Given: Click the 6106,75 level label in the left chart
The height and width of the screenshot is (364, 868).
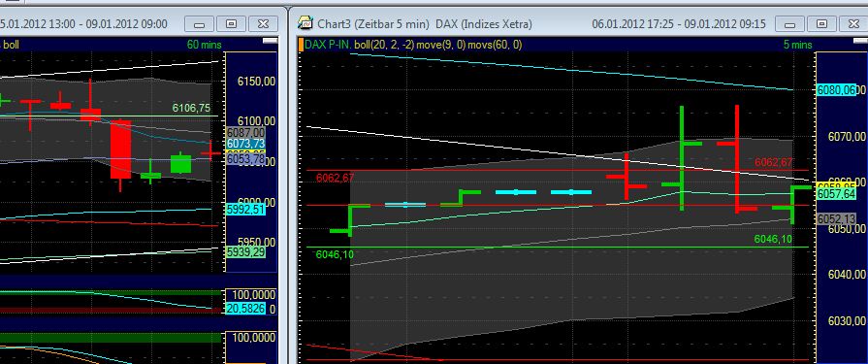Looking at the screenshot, I should click(x=191, y=108).
